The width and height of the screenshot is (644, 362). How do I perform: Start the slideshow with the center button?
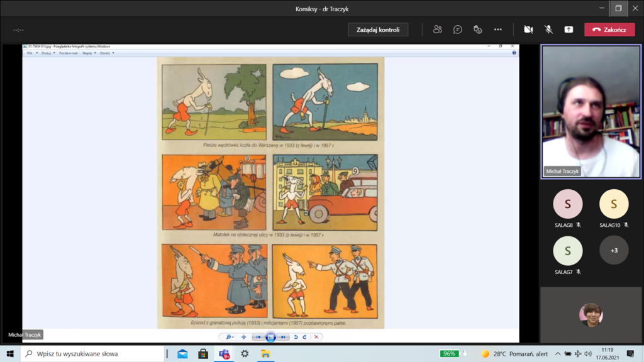tap(270, 337)
